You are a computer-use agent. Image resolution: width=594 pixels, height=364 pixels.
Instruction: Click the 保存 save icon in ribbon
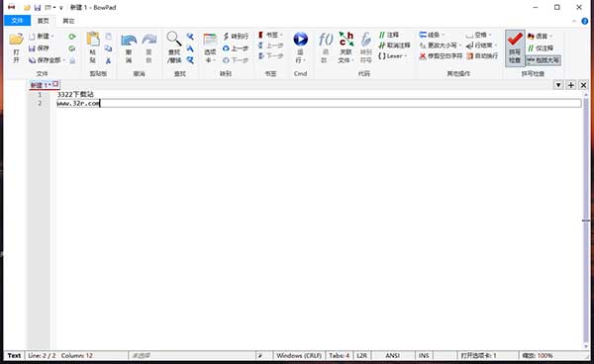[x=33, y=48]
